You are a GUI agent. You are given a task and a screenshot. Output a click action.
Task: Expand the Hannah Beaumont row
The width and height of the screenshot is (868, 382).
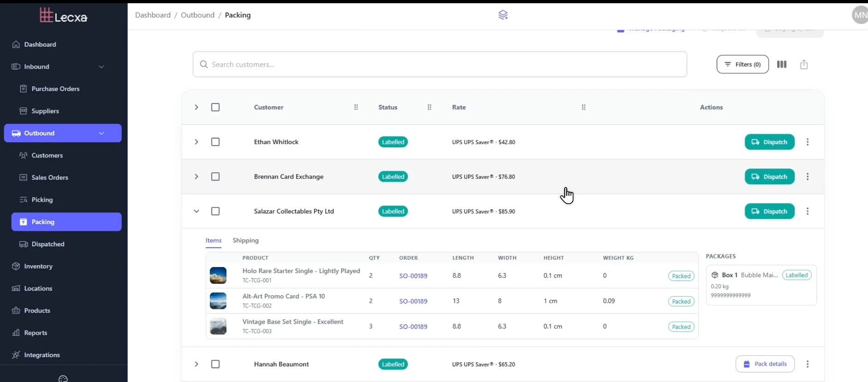(196, 364)
